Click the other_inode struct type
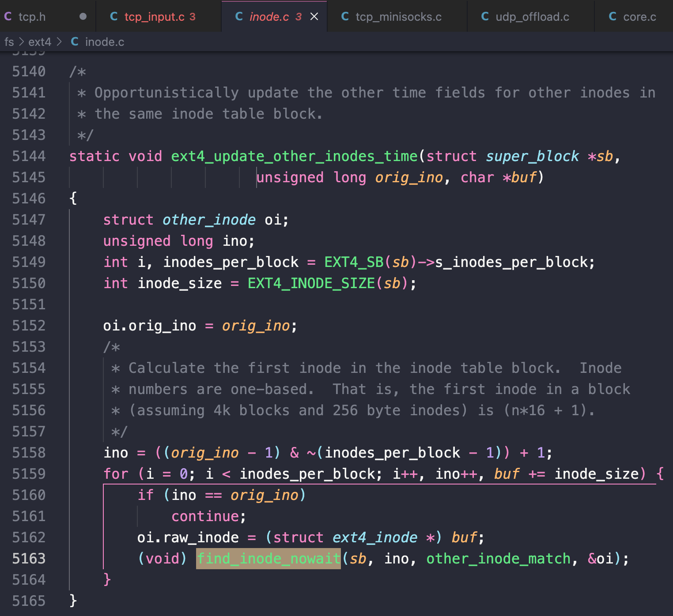 [209, 220]
